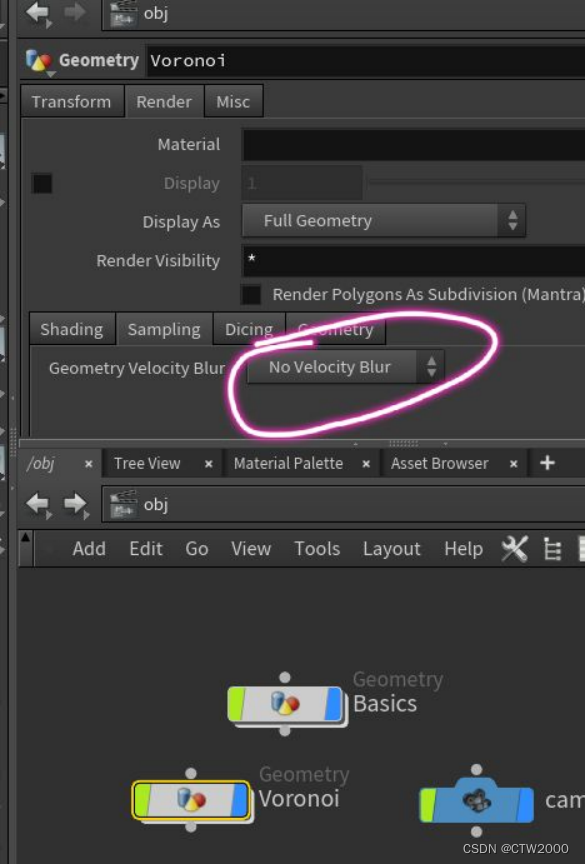Switch to the Transform tab
The width and height of the screenshot is (585, 864).
(x=72, y=101)
